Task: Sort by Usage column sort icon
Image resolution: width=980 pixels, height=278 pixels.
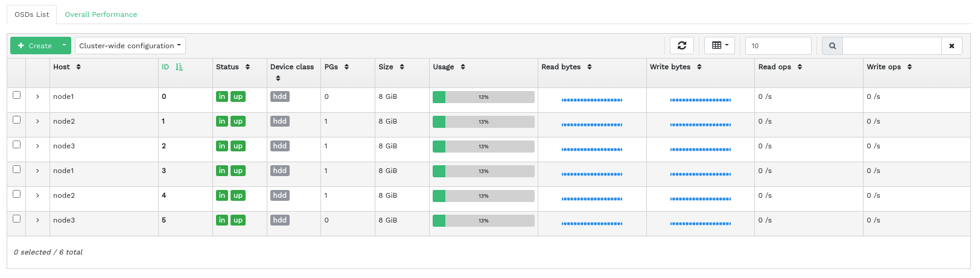Action: (463, 67)
